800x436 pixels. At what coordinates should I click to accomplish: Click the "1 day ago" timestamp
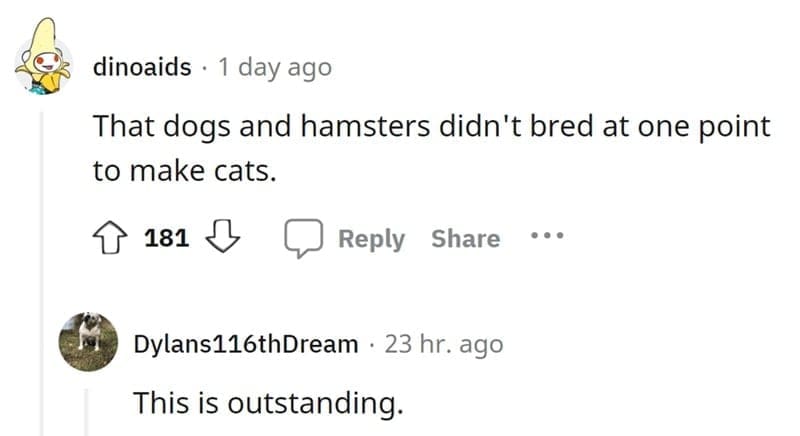[x=275, y=67]
